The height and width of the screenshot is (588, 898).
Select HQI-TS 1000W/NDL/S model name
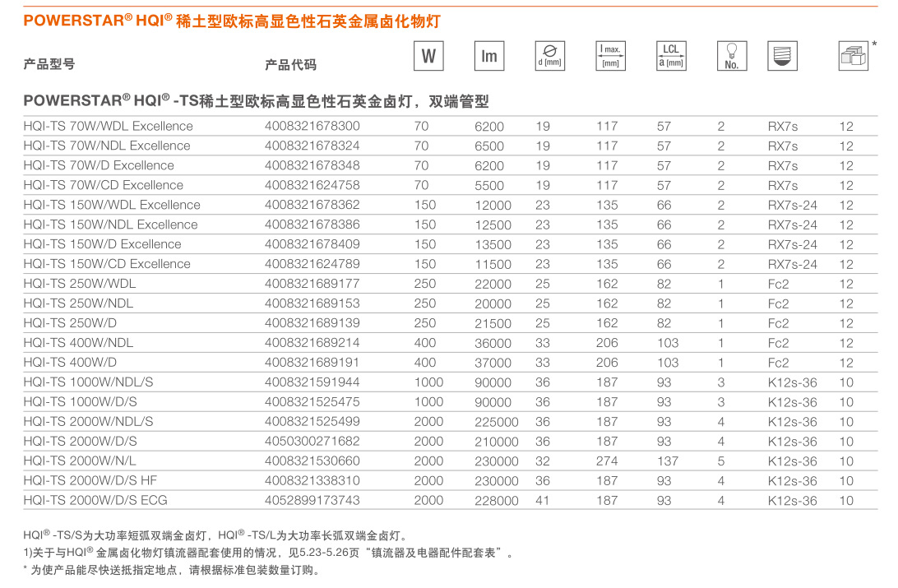point(88,382)
